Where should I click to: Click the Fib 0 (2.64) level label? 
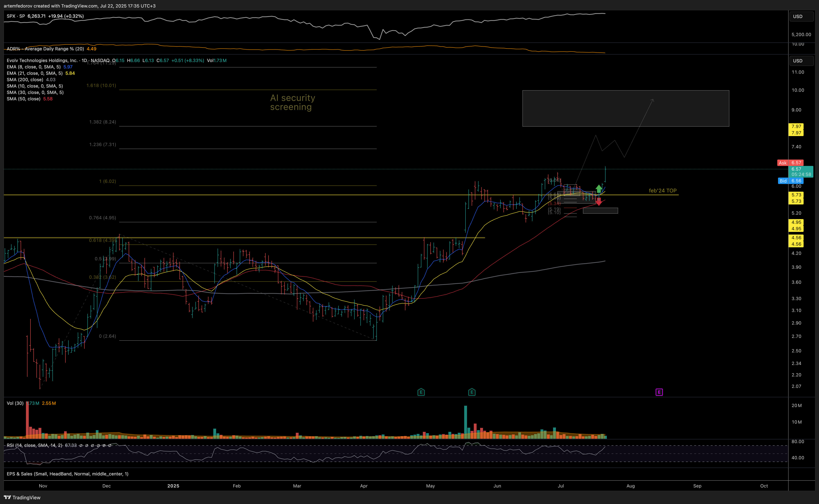pos(108,336)
